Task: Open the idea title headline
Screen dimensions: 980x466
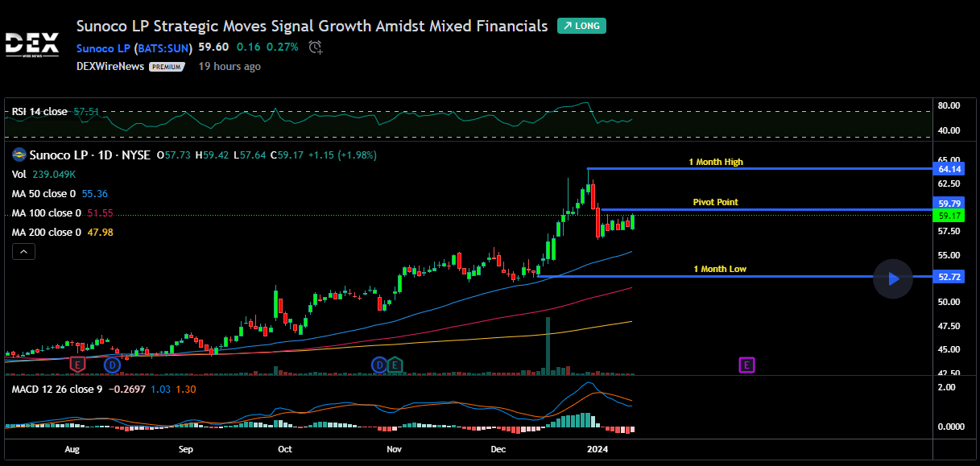Action: pos(312,26)
